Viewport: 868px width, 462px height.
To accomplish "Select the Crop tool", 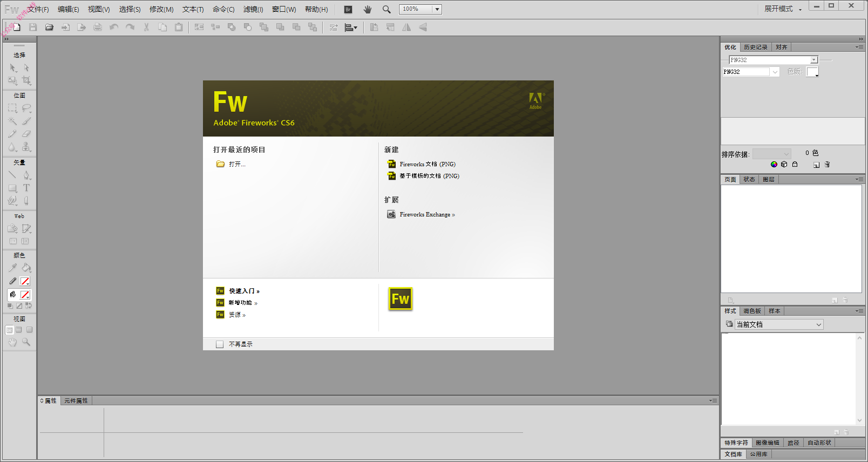I will coord(26,80).
